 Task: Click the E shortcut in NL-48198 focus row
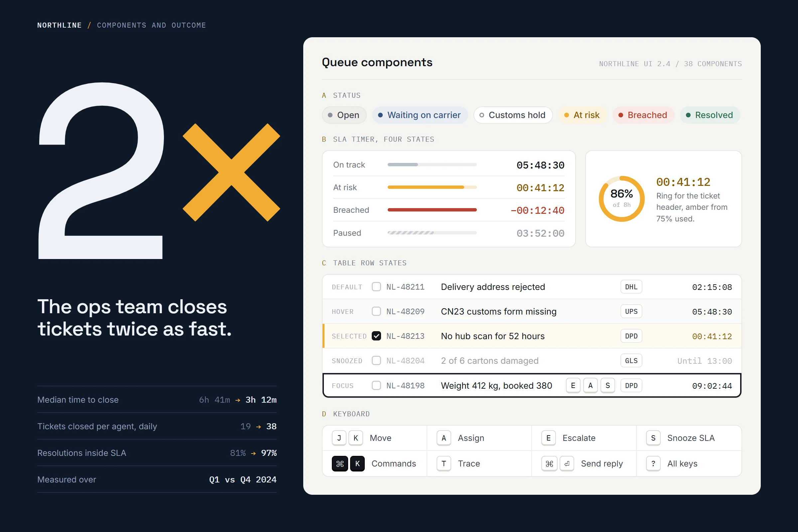(573, 385)
